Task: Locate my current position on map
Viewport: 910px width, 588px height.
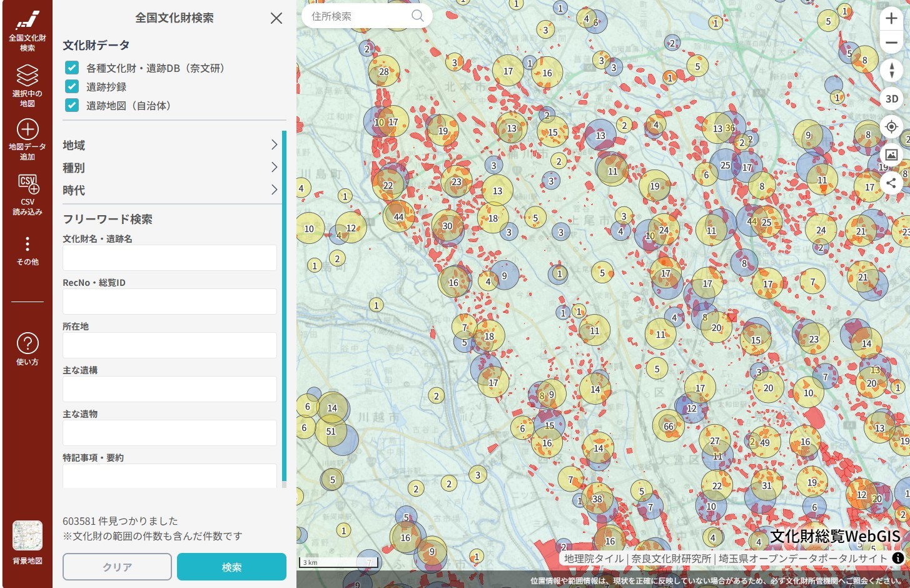Action: pos(891,127)
